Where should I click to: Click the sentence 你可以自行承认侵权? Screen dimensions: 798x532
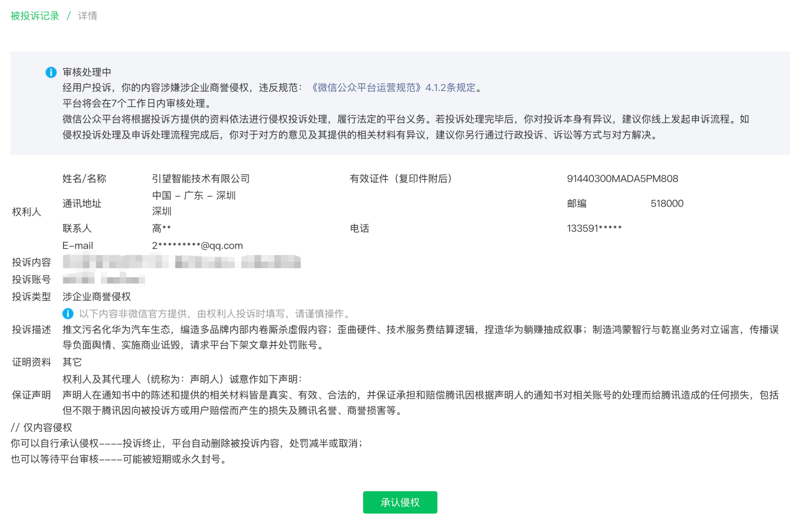[187, 443]
